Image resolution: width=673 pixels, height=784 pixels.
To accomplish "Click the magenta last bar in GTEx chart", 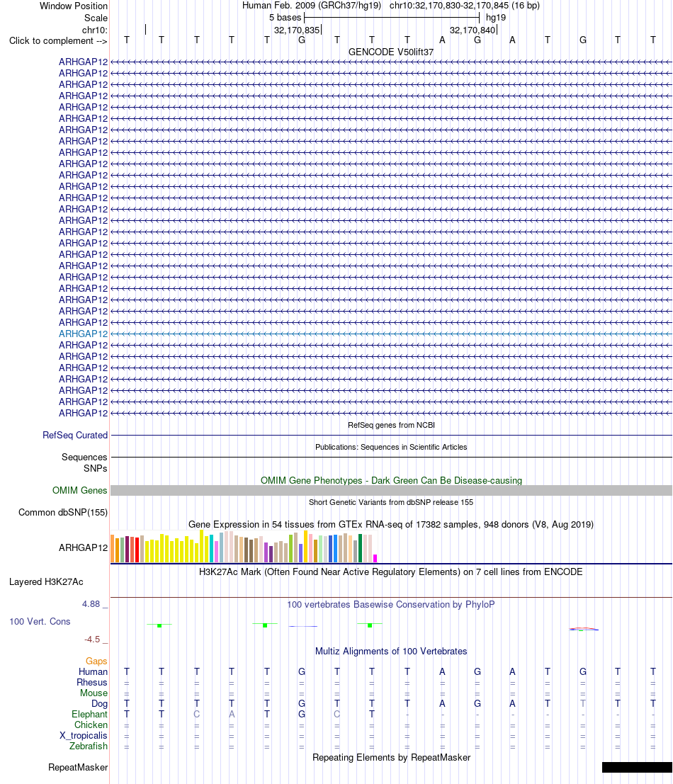I will [x=375, y=559].
